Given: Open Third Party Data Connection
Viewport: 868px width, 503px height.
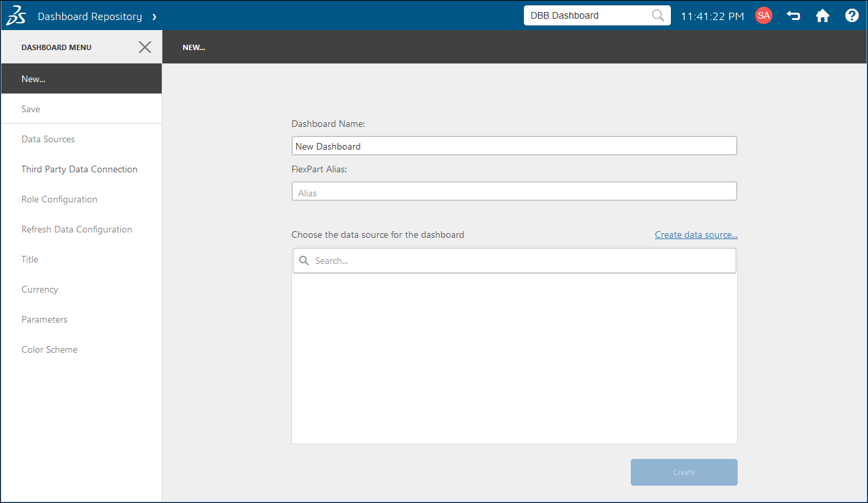Looking at the screenshot, I should coord(81,169).
